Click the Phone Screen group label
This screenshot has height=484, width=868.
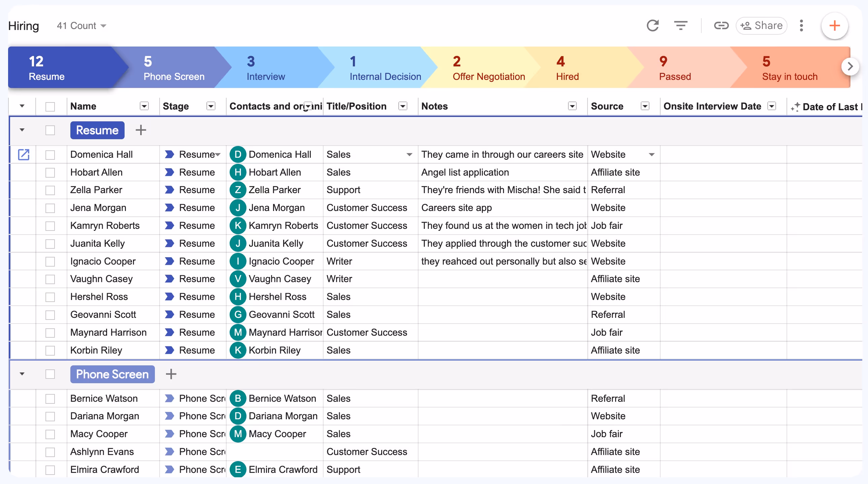[112, 374]
